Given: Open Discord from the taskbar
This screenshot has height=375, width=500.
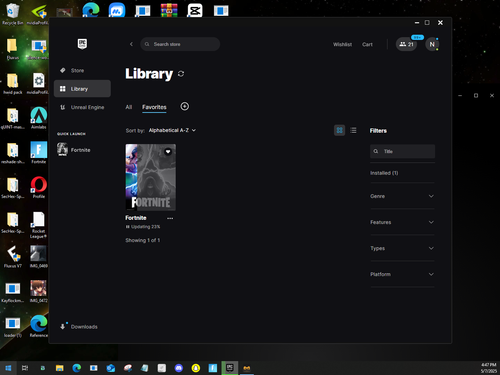Looking at the screenshot, I should (179, 368).
